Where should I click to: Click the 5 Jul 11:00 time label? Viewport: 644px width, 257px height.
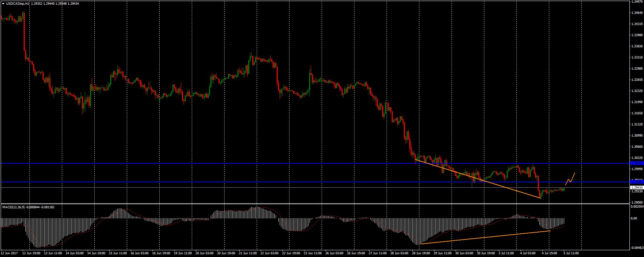click(571, 253)
